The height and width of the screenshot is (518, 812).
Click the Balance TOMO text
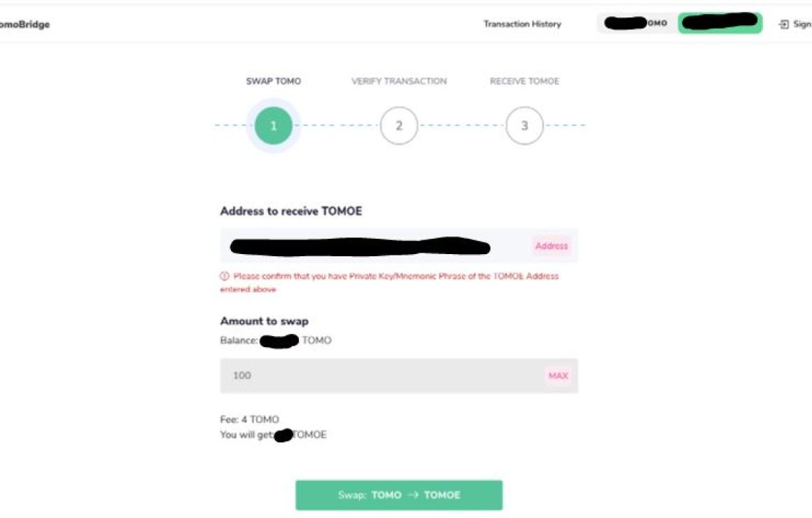click(276, 340)
